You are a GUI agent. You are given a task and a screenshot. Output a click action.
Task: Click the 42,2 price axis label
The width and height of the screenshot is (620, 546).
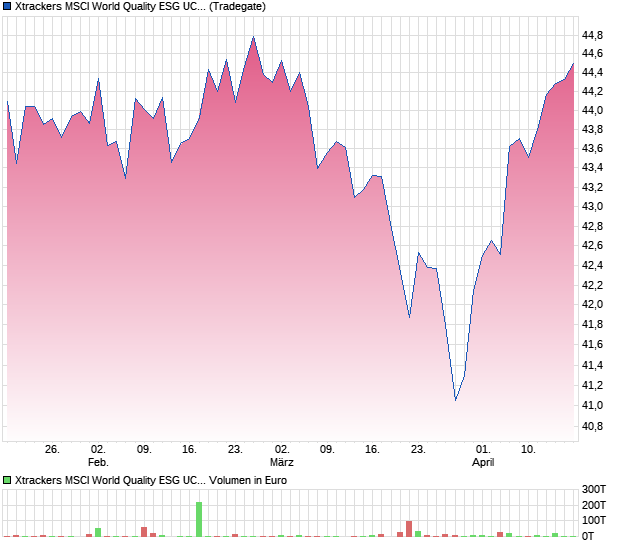(x=592, y=285)
